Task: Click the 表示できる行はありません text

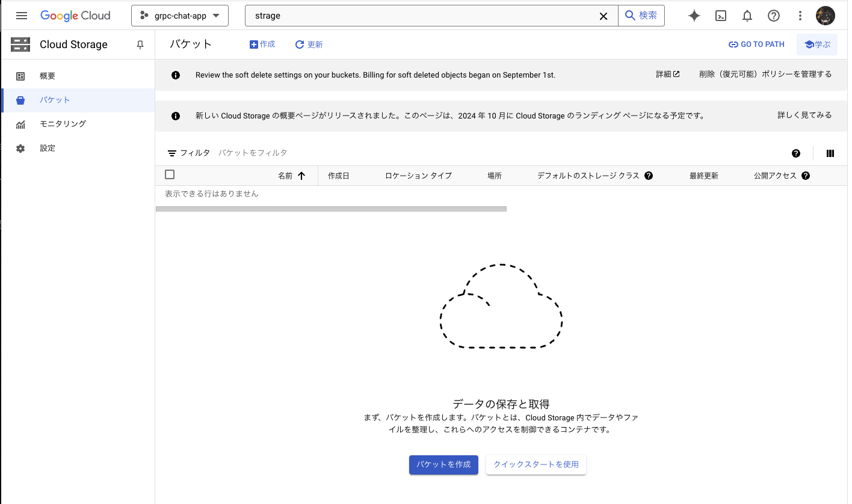Action: 212,194
